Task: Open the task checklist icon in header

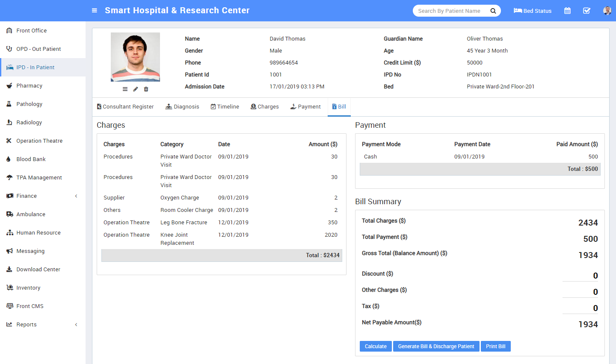Action: (x=587, y=11)
